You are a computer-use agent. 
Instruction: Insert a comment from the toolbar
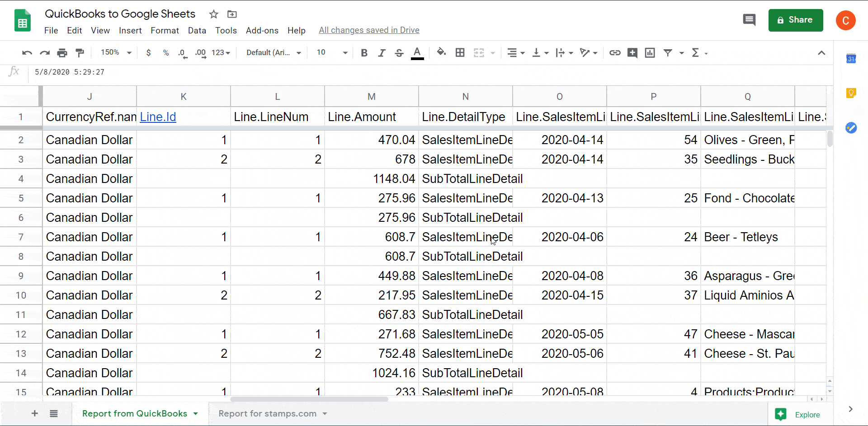click(x=632, y=53)
